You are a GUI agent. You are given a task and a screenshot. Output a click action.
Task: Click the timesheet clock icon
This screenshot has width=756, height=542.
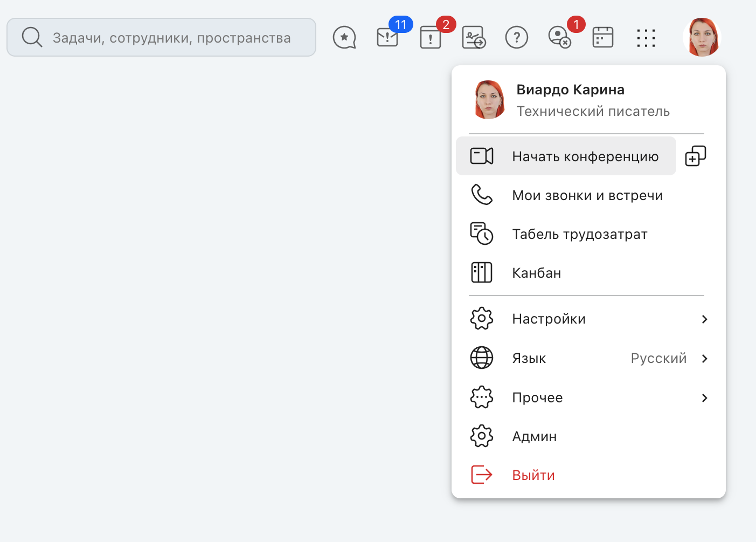point(482,234)
